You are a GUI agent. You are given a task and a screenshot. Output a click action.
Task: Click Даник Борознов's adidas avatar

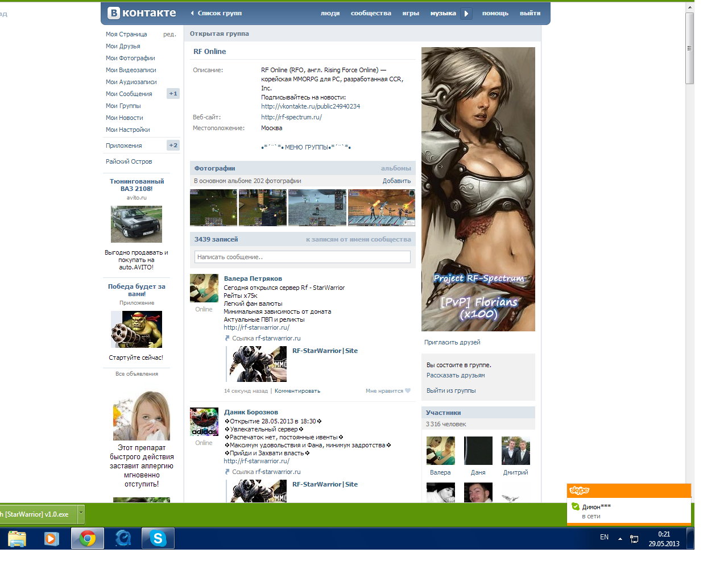coord(204,422)
